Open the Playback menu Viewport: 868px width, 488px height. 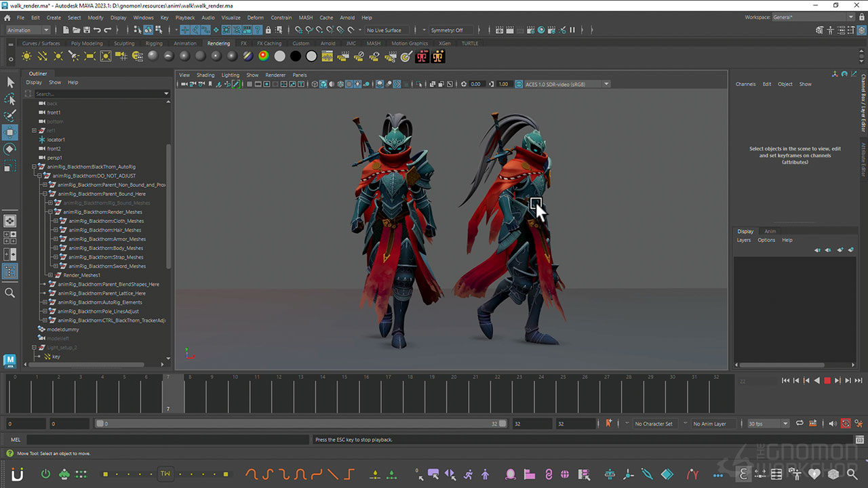tap(184, 18)
